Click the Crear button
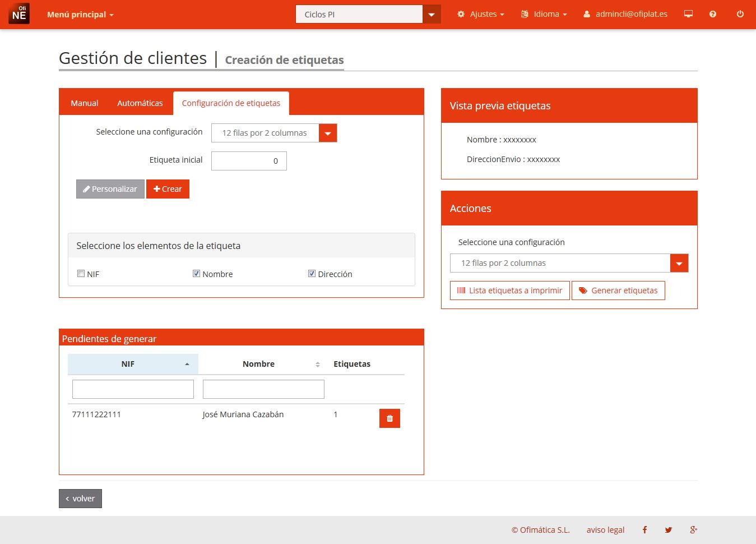Image resolution: width=756 pixels, height=544 pixels. (x=168, y=189)
